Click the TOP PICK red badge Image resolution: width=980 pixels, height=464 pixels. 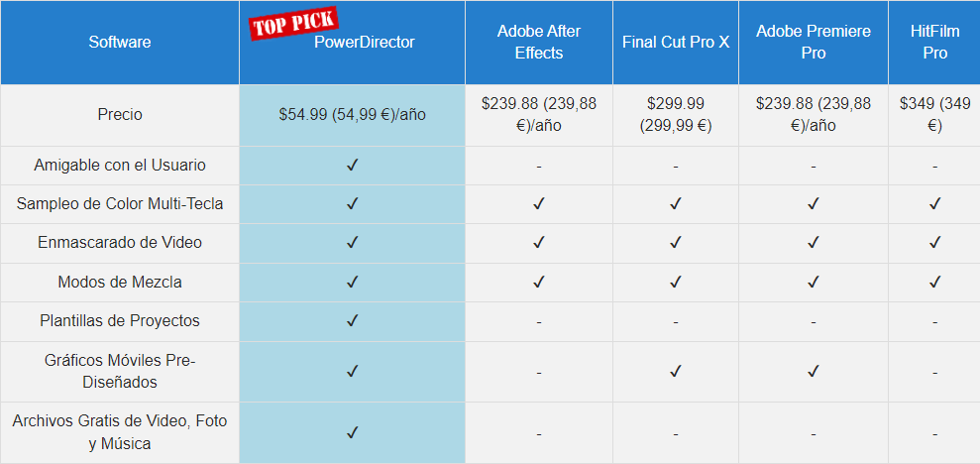point(293,24)
